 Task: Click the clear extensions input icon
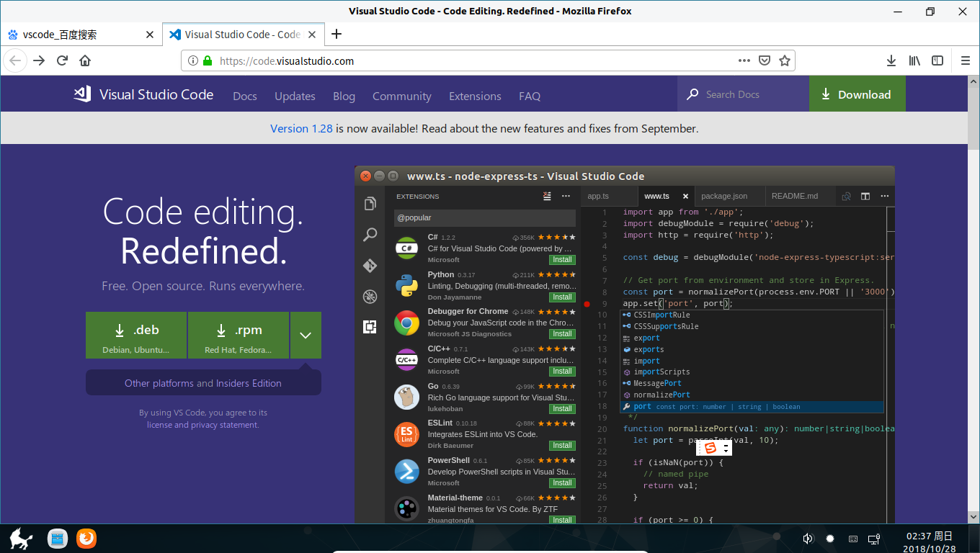547,196
